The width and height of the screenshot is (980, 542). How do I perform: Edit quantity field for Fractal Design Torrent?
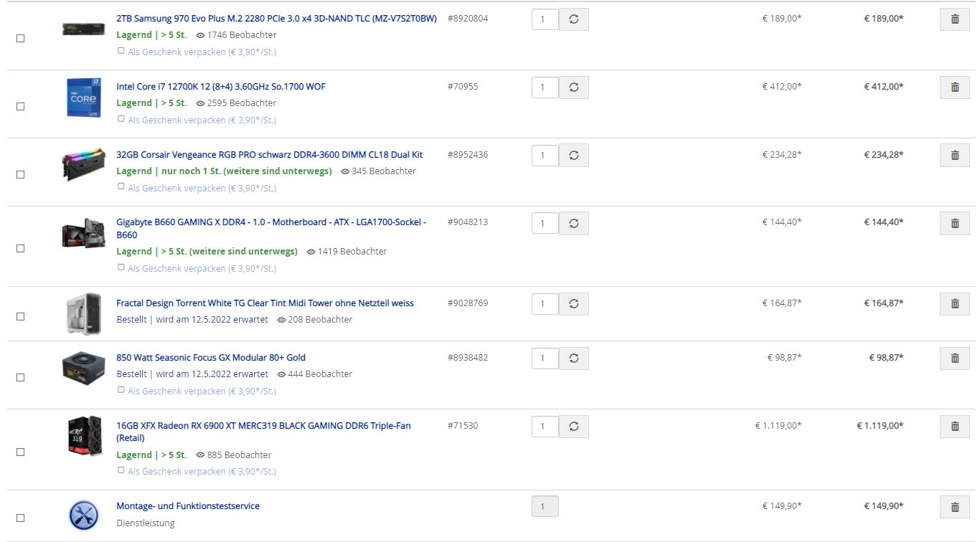click(545, 304)
